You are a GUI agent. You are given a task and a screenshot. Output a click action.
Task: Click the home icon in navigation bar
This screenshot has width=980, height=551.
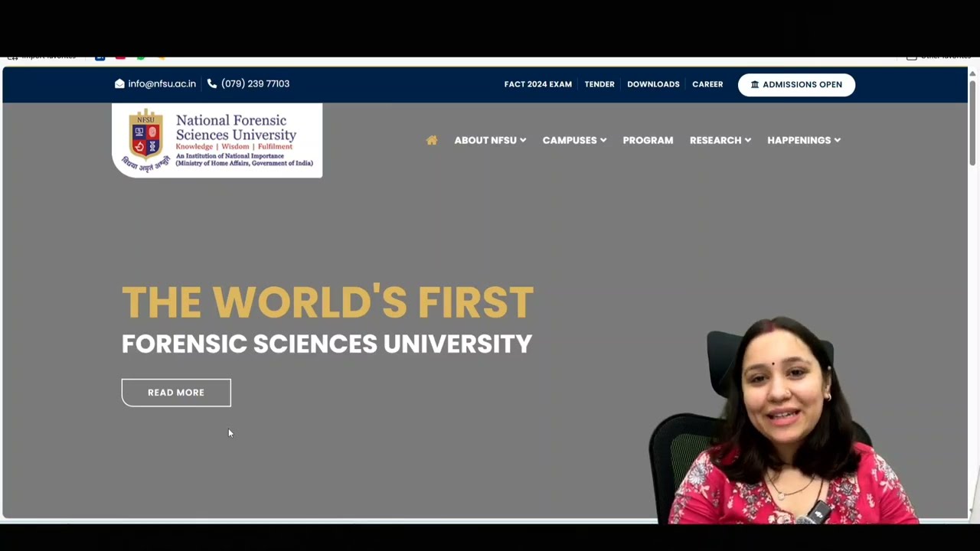(x=432, y=140)
